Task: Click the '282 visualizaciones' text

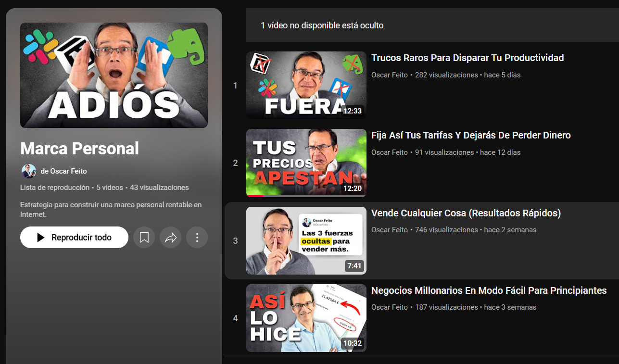Action: point(446,75)
